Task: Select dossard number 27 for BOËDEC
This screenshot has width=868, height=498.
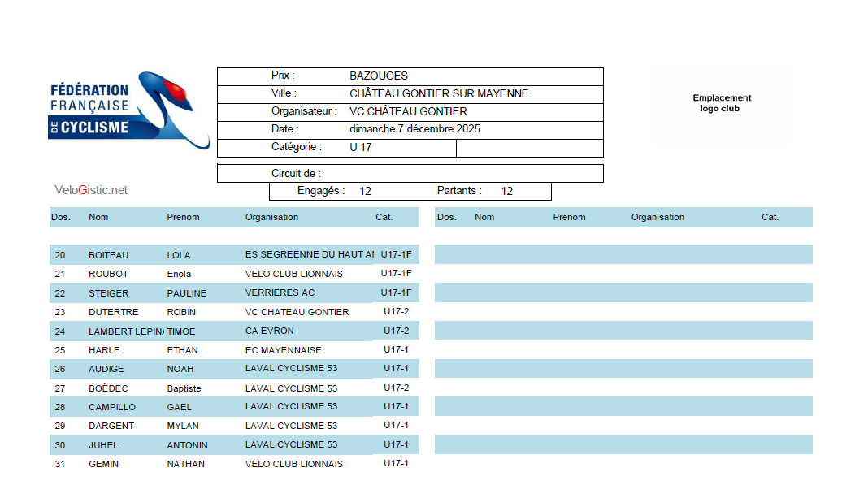Action: coord(60,388)
